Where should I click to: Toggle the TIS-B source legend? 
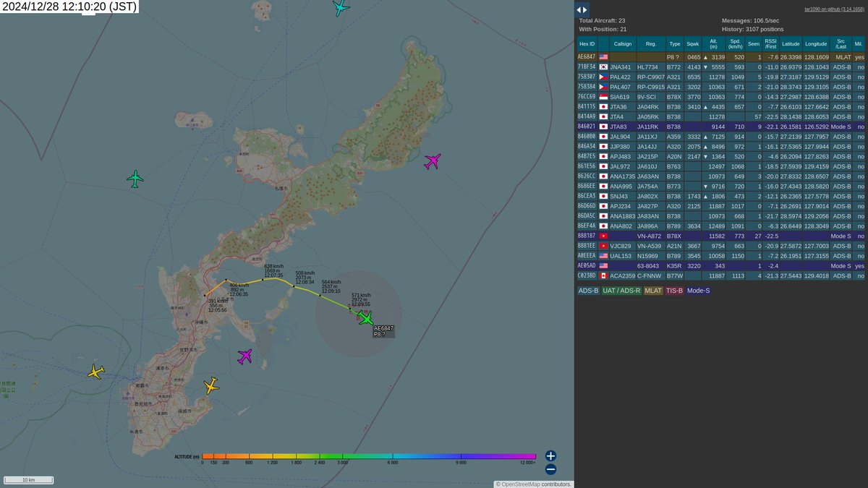(x=675, y=291)
